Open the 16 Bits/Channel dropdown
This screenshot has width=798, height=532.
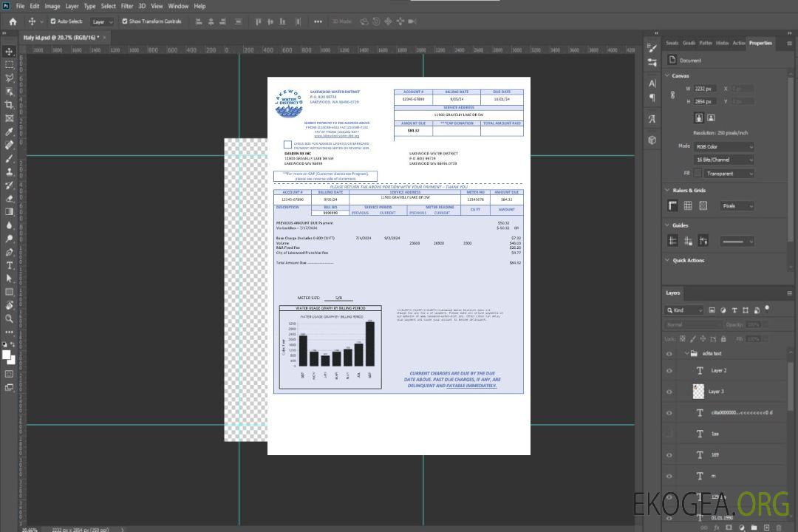coord(723,160)
